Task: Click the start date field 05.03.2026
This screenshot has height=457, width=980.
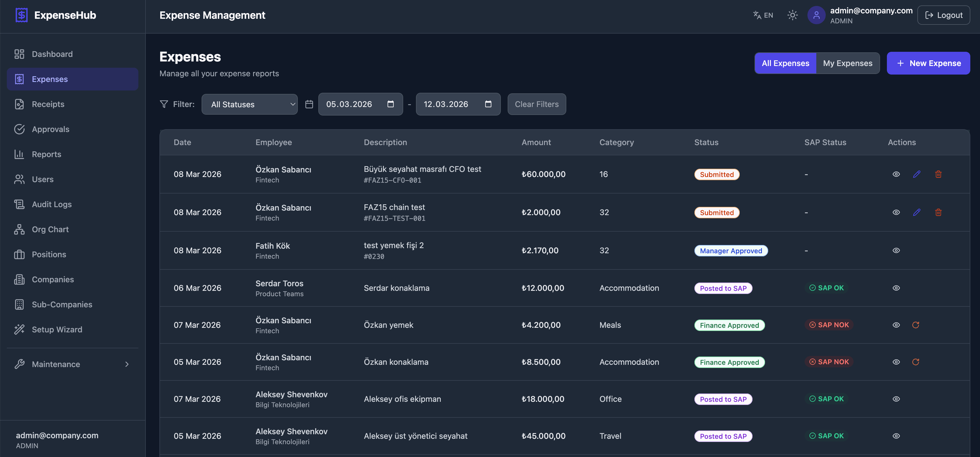Action: 360,104
